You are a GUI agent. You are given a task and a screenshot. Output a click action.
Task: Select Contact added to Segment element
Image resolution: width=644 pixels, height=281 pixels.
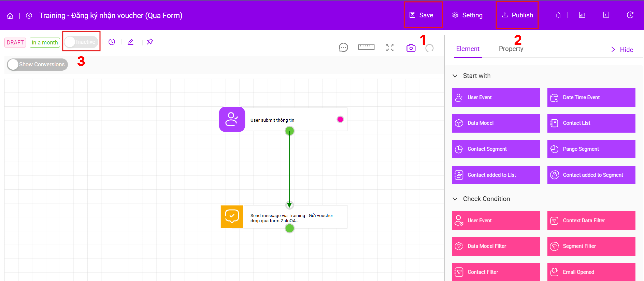tap(591, 175)
